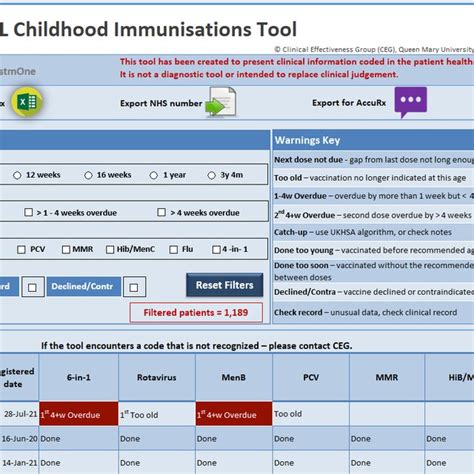
Task: Click the red 6-in-1 4+w Overdue cell
Action: tap(79, 414)
